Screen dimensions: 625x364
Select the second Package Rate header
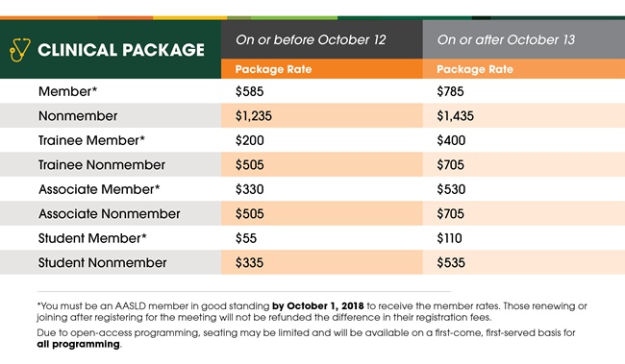pos(475,69)
